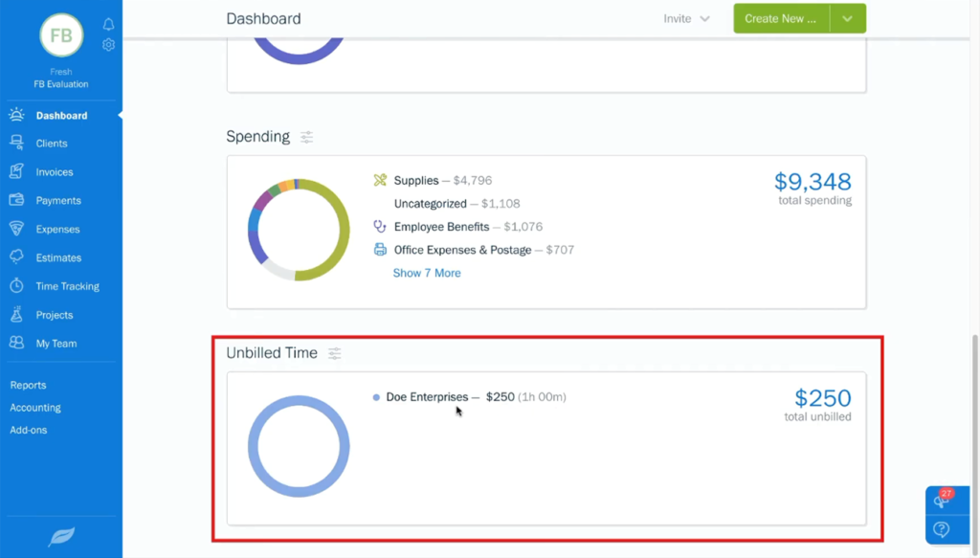Click the Unbilled Time filter icon

click(x=334, y=353)
